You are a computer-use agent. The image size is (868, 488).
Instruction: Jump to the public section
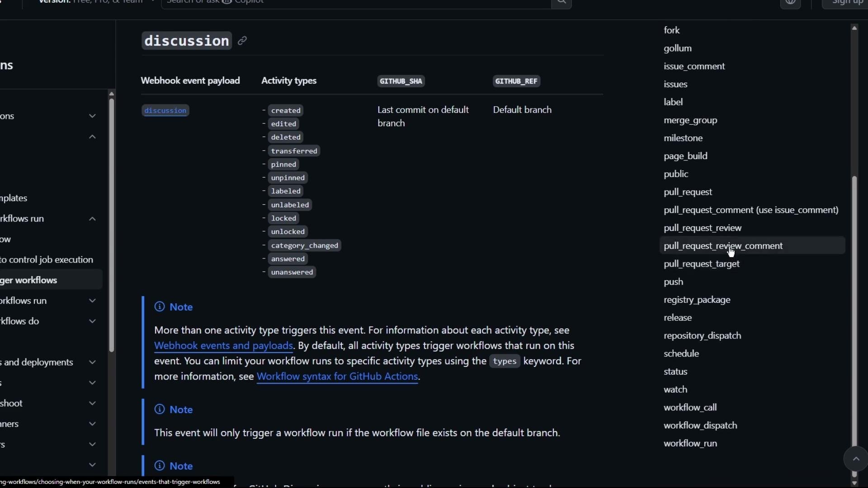[676, 174]
